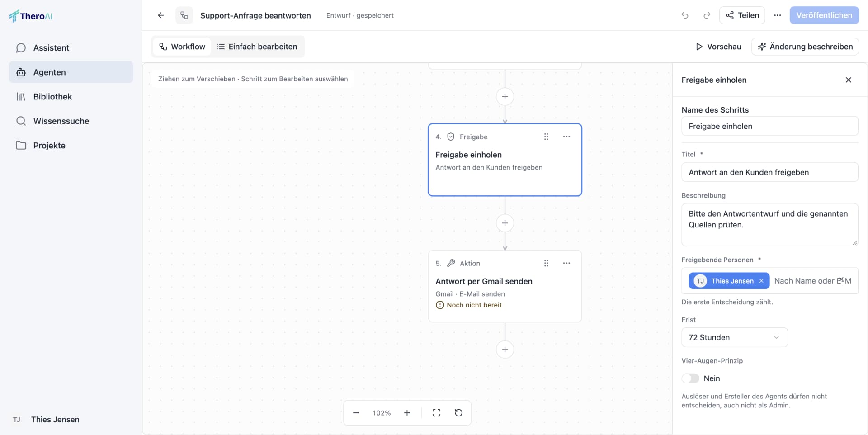This screenshot has width=868, height=435.
Task: Zoom in the workflow canvas
Action: click(x=407, y=413)
